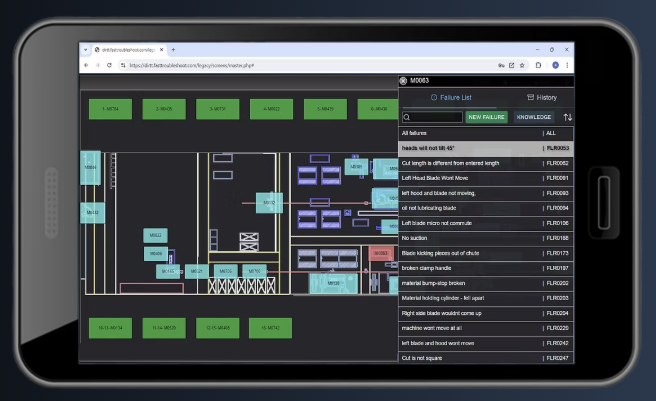Select the red M0063 machine on the floor map
Screen dimensions: 656x401
click(x=380, y=254)
